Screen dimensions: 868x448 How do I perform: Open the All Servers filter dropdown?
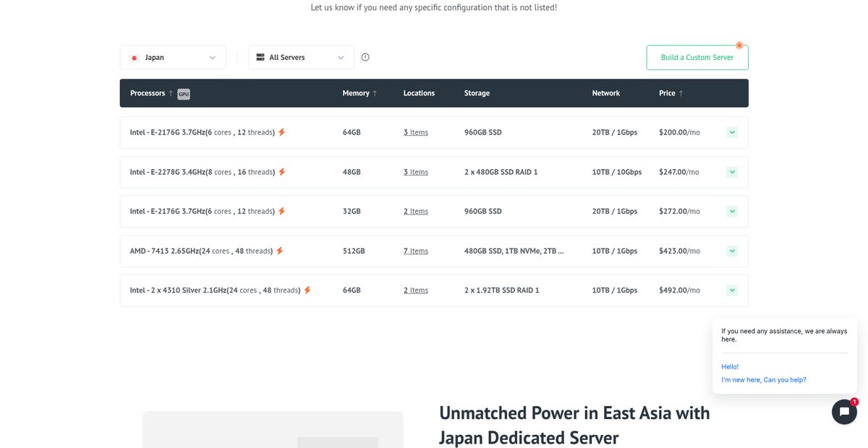pyautogui.click(x=301, y=57)
